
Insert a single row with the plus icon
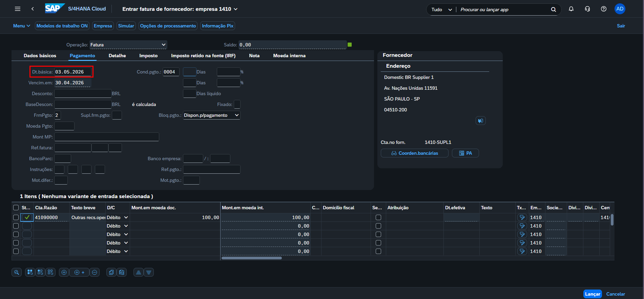point(64,272)
